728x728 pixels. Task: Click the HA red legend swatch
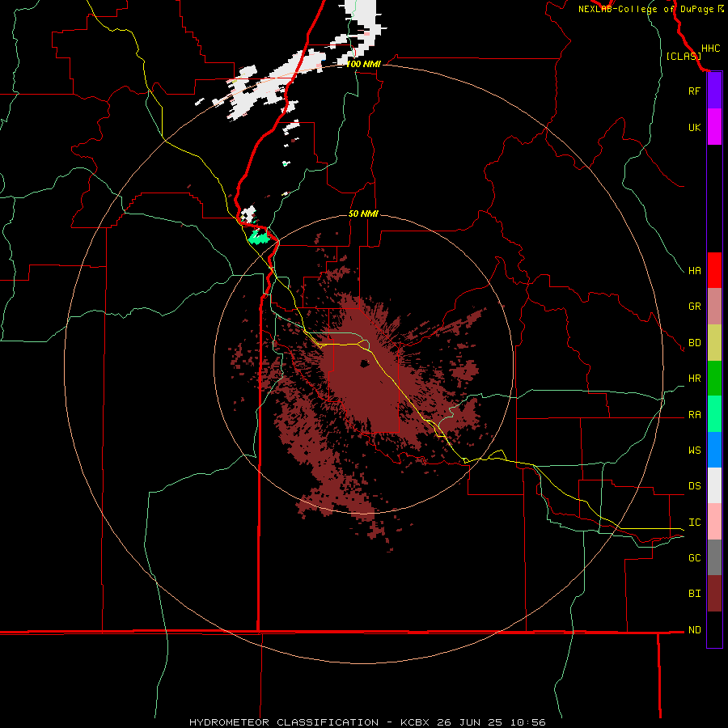pos(714,270)
